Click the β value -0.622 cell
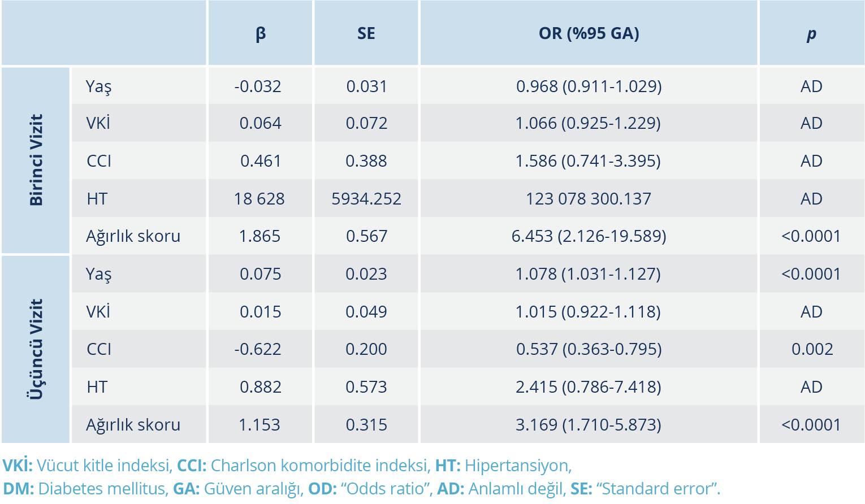Image resolution: width=865 pixels, height=504 pixels. click(258, 349)
